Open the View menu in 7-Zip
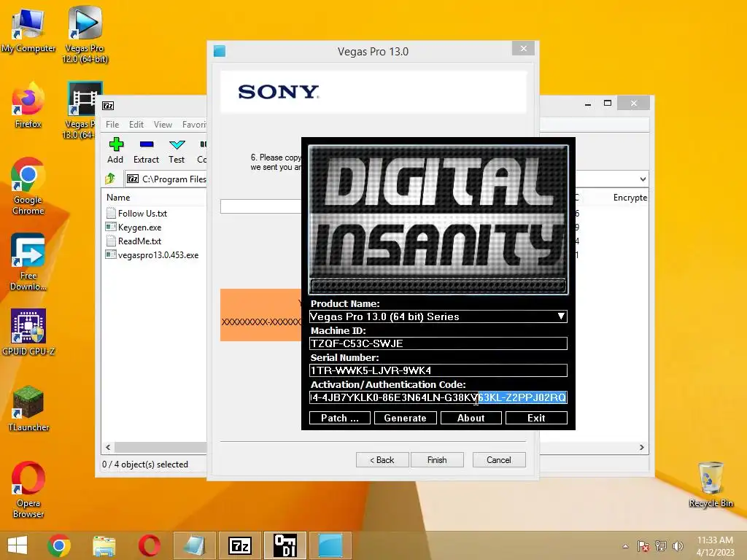The width and height of the screenshot is (747, 560). 163,124
